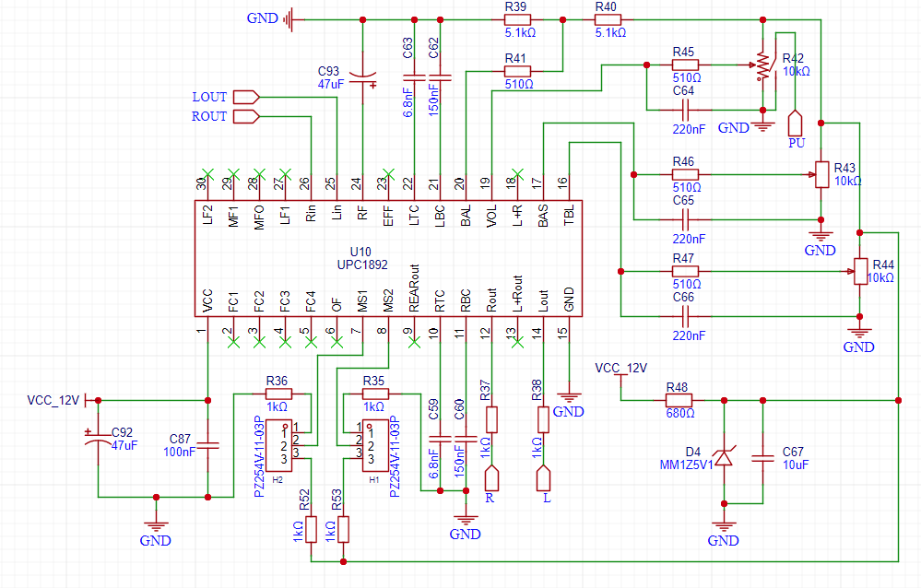Click the L port symbol below R38
921x588 pixels.
(x=543, y=478)
